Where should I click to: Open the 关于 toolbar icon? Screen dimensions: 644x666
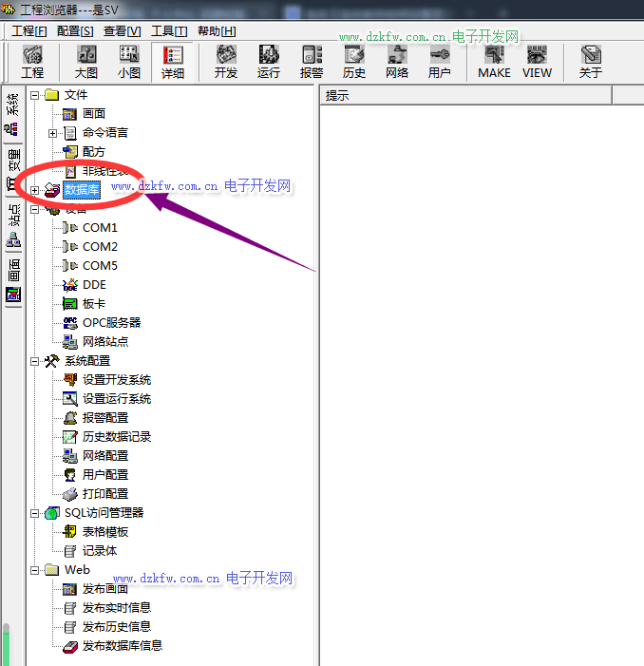591,62
